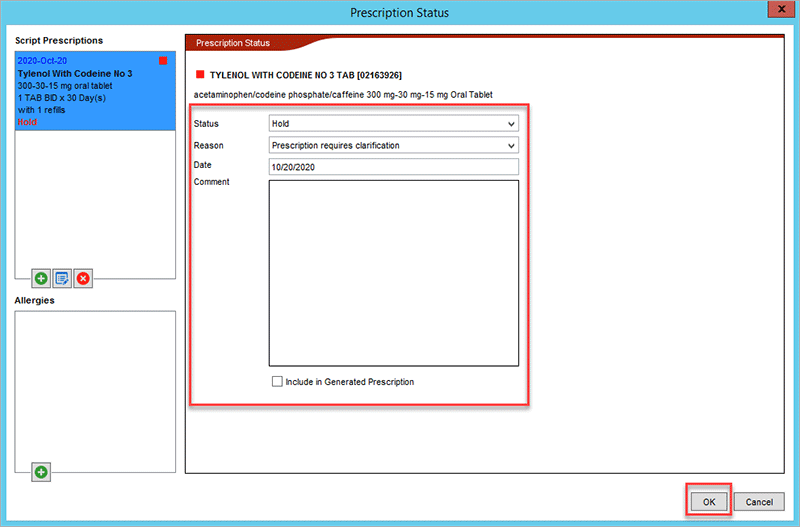Select the Prescription Status tab
The image size is (800, 527).
click(x=232, y=43)
